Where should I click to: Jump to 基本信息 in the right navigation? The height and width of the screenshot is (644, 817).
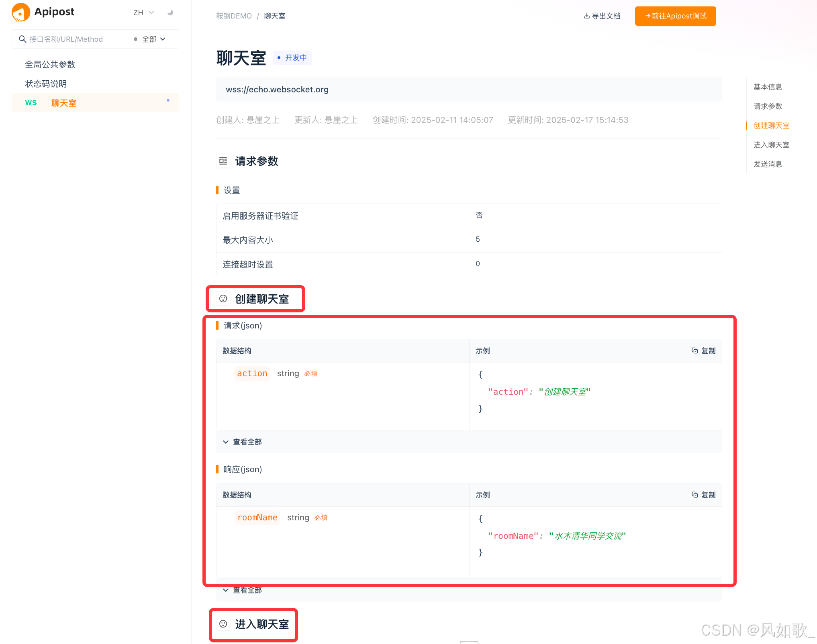pyautogui.click(x=768, y=86)
